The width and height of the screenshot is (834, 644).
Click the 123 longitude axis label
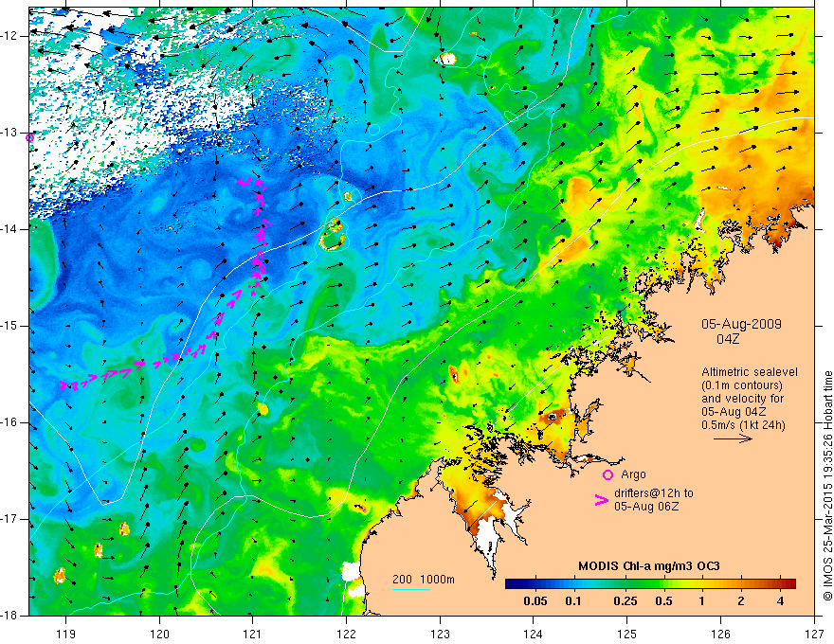tap(440, 634)
